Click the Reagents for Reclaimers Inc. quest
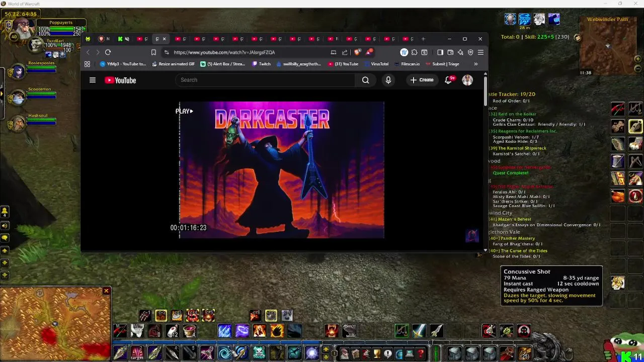This screenshot has height=362, width=644. tap(523, 131)
